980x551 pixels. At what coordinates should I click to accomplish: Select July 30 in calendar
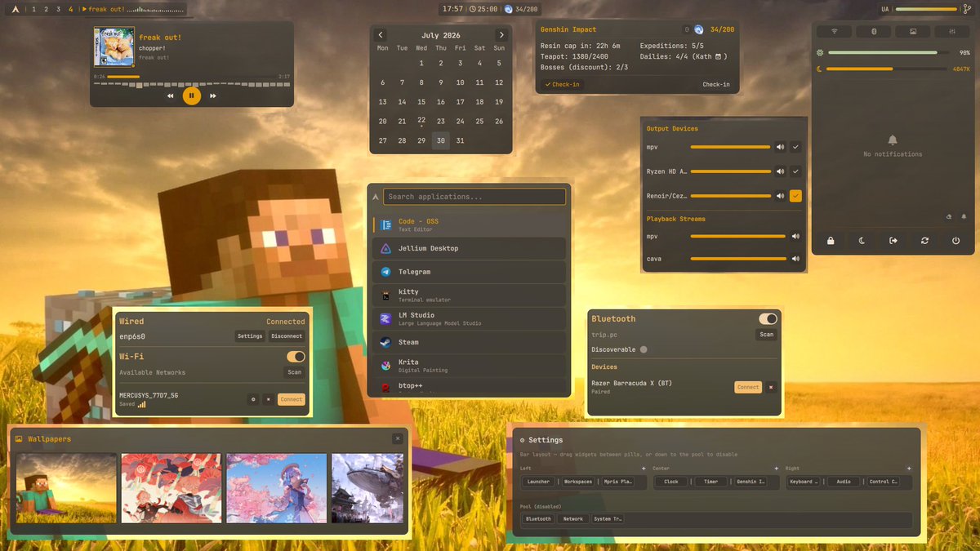tap(441, 140)
